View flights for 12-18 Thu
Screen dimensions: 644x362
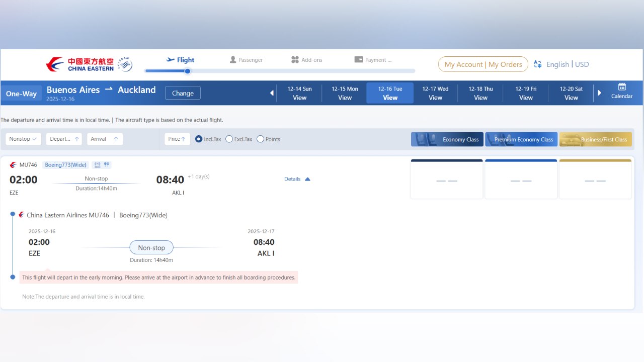[x=480, y=93]
